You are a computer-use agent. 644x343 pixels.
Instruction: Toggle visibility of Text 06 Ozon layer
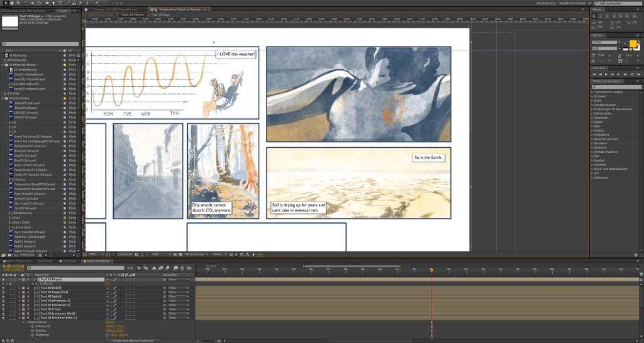pos(3,309)
